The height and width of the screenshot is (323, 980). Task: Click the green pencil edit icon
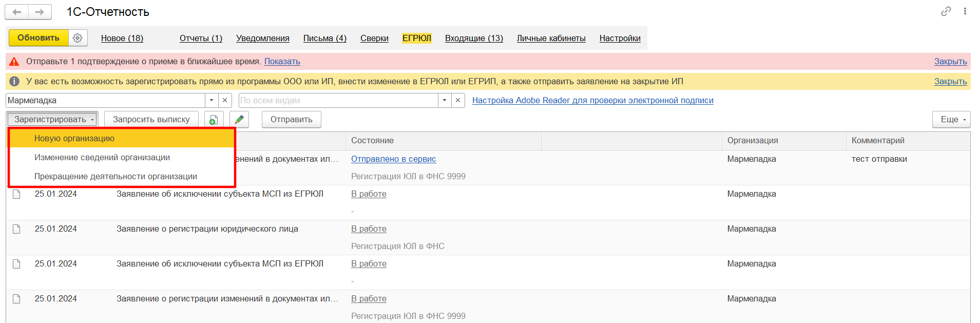[x=239, y=120]
